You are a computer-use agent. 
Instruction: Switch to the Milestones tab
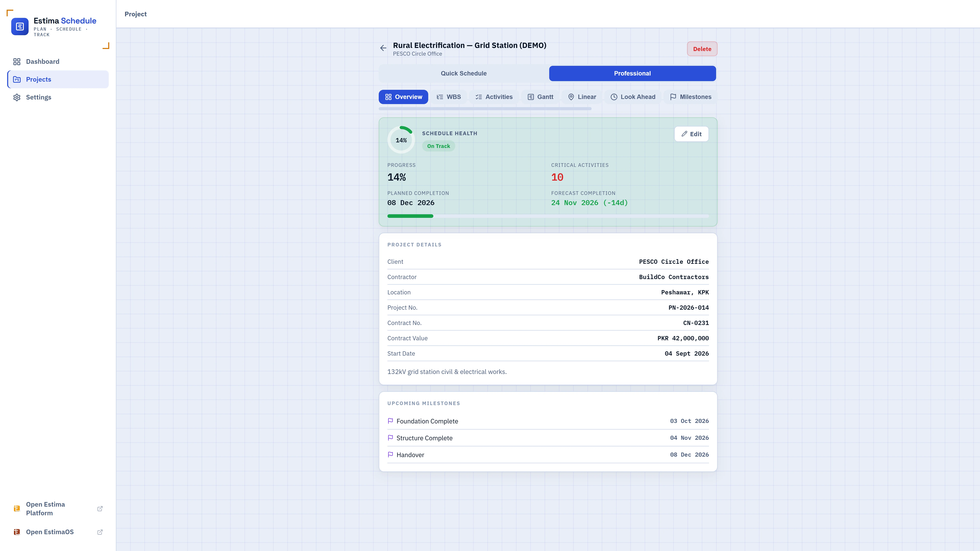tap(690, 97)
